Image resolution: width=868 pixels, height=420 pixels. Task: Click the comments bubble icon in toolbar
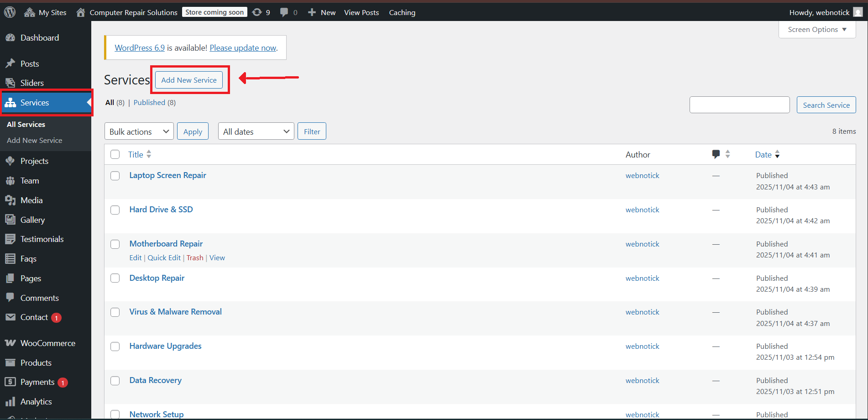click(x=284, y=12)
